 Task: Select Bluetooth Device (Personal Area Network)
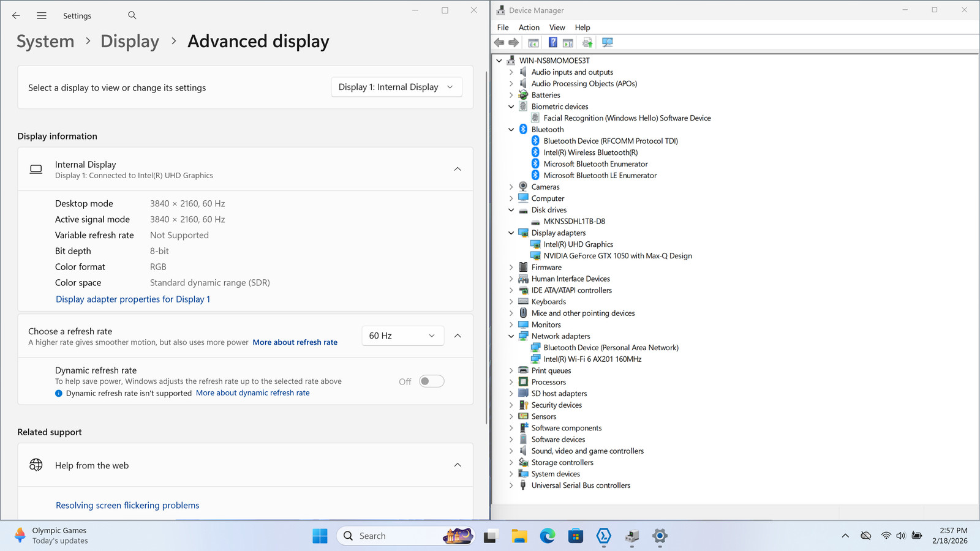click(611, 348)
